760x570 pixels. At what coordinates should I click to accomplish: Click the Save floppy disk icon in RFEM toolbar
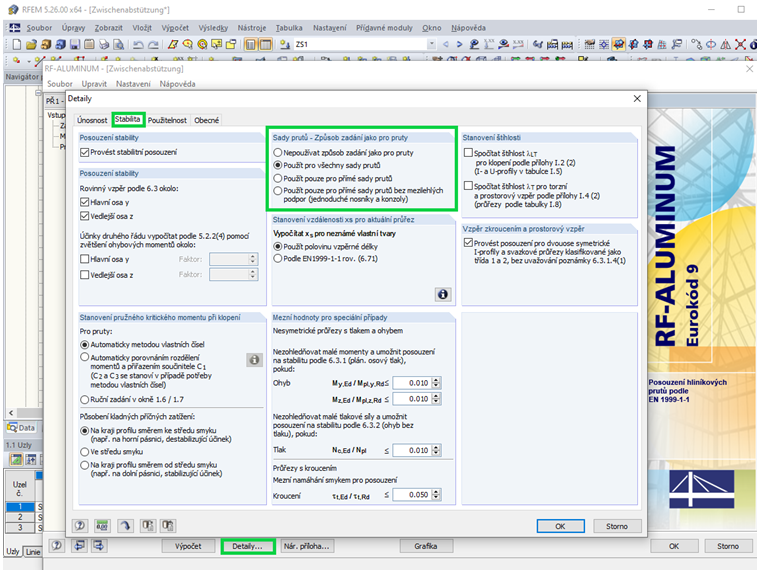pyautogui.click(x=75, y=45)
